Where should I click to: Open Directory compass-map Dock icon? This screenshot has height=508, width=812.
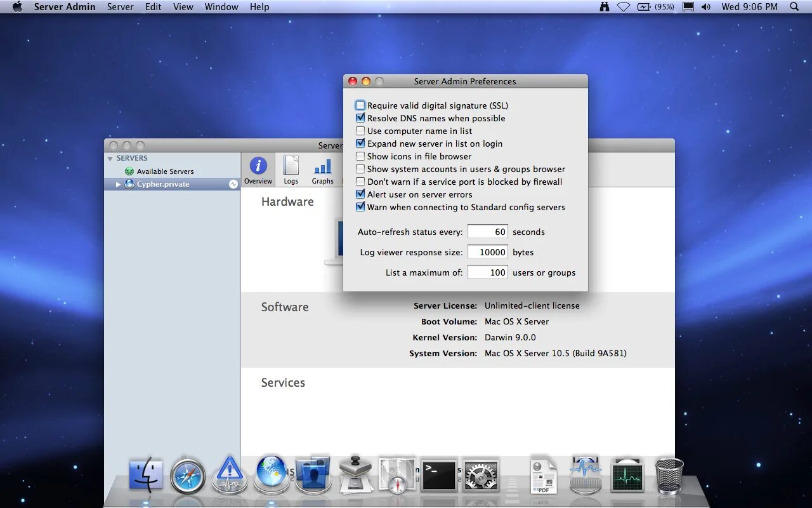pyautogui.click(x=397, y=475)
